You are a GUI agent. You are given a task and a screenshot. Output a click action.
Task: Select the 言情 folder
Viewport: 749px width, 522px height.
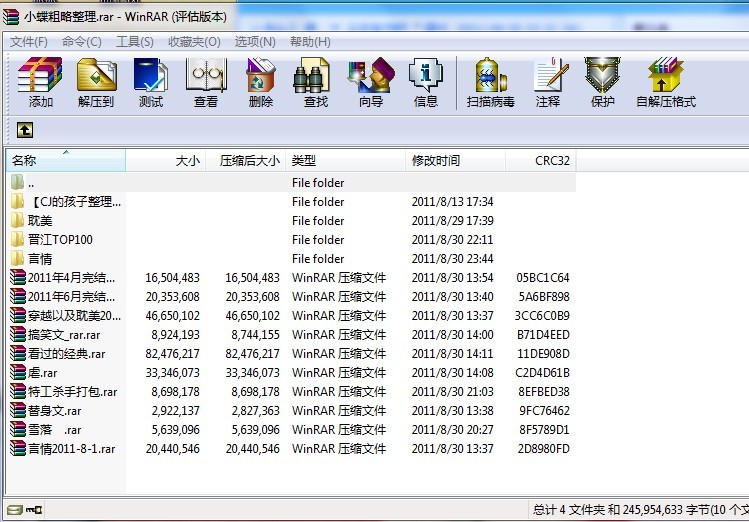point(32,258)
